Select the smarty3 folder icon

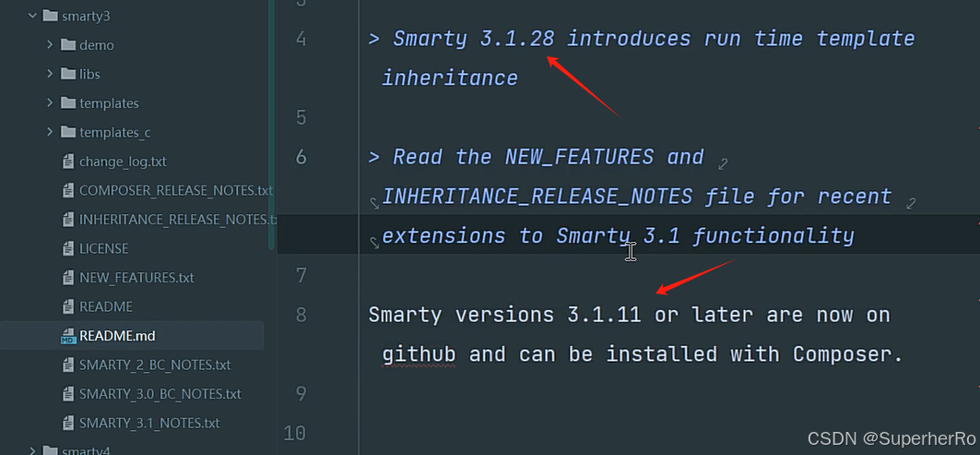tap(51, 16)
